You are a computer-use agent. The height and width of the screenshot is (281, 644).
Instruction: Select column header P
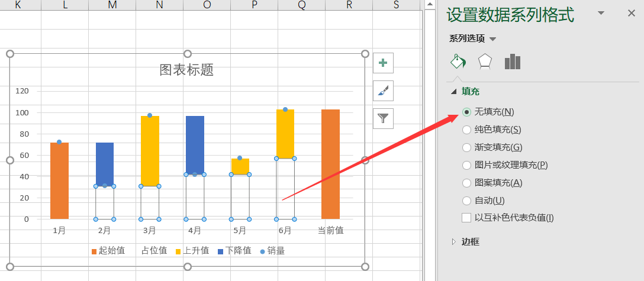(255, 5)
